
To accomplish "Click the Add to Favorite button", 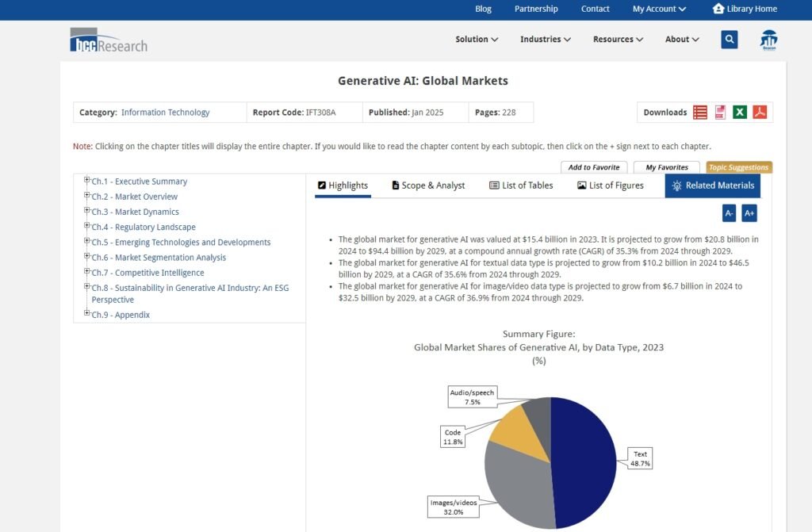I will (594, 167).
